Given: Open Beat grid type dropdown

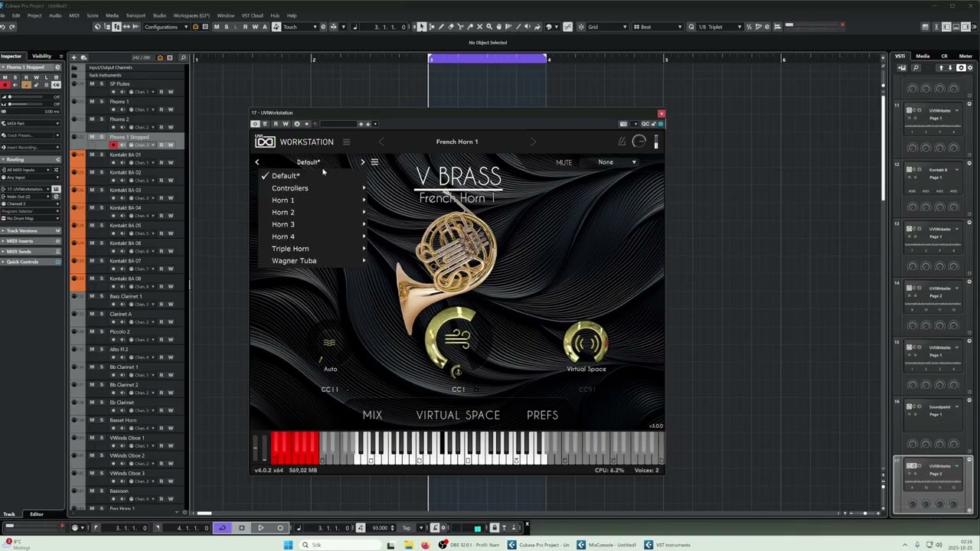Looking at the screenshot, I should pyautogui.click(x=660, y=27).
